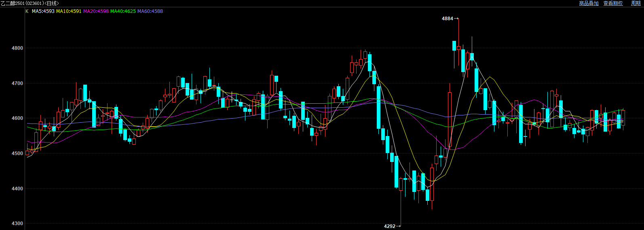Image resolution: width=644 pixels, height=230 pixels.
Task: Open the 周期 period selector link
Action: coord(636,3)
